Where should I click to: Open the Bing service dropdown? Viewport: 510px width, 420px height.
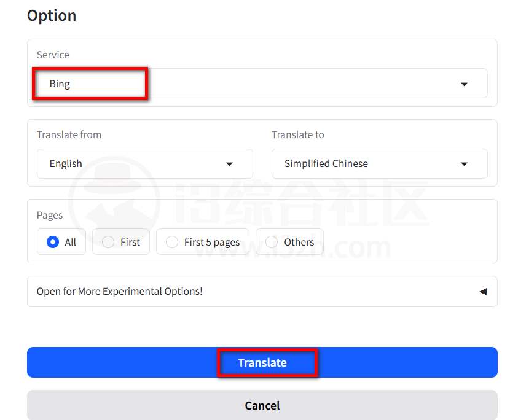[246, 84]
